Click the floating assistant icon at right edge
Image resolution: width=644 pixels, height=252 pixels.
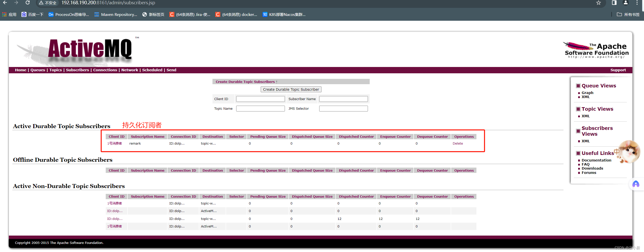pos(636,184)
